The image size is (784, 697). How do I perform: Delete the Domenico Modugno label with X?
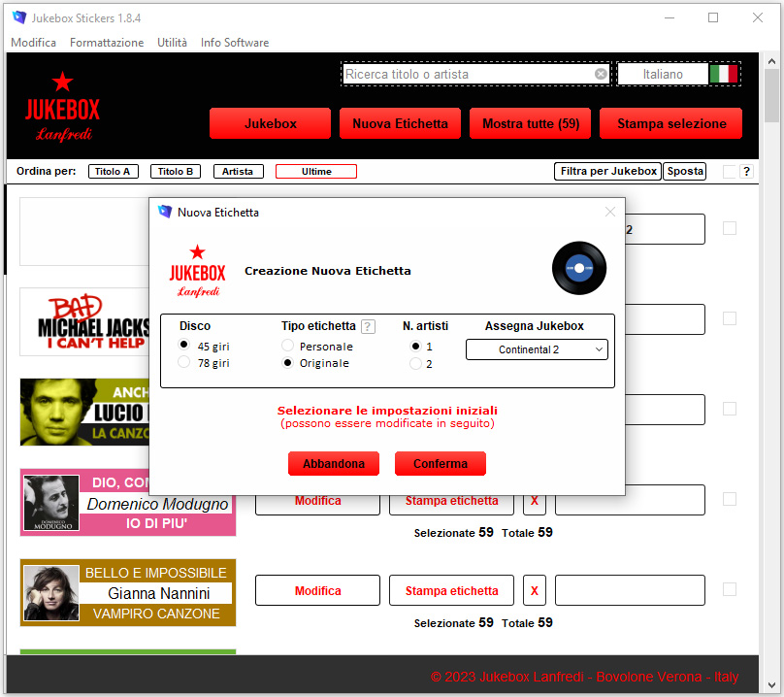(534, 501)
